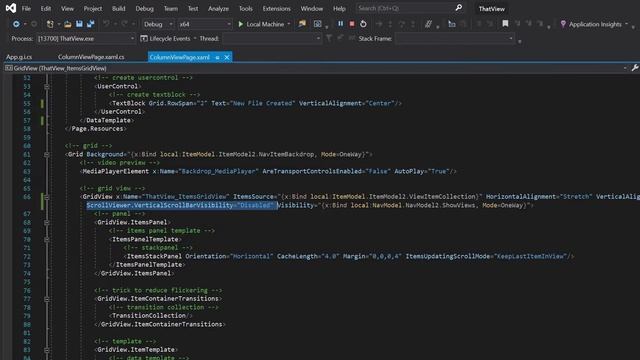640x360 pixels.
Task: Open the Thread dropdown
Action: 272,38
